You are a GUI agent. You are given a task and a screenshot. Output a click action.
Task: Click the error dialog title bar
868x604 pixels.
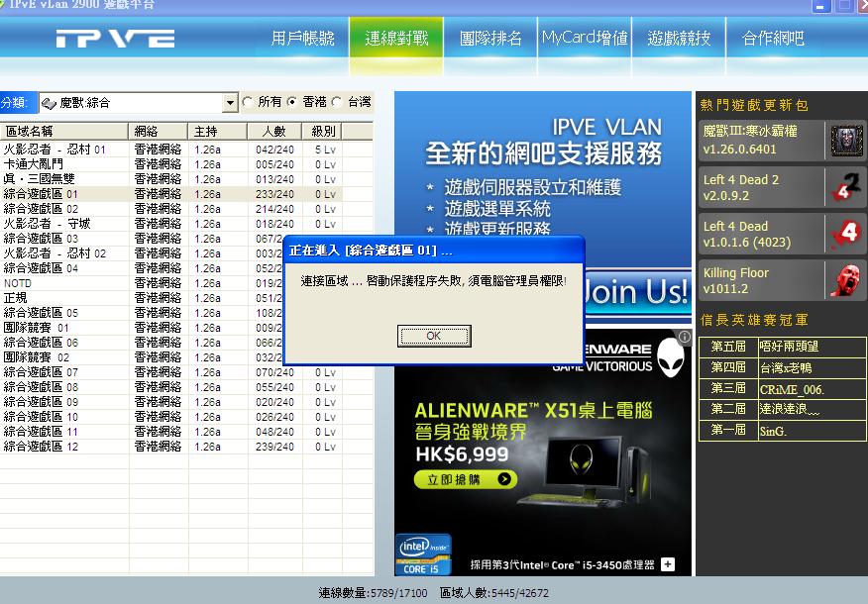click(x=434, y=251)
